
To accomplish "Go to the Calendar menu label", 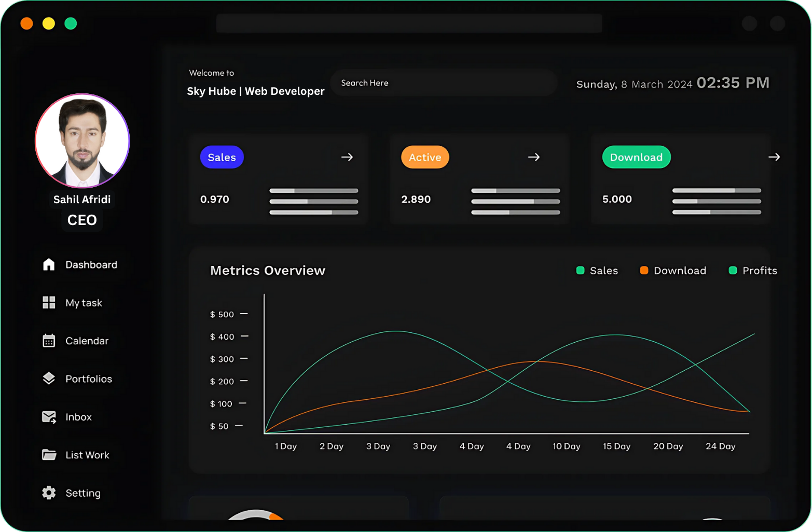I will point(87,341).
